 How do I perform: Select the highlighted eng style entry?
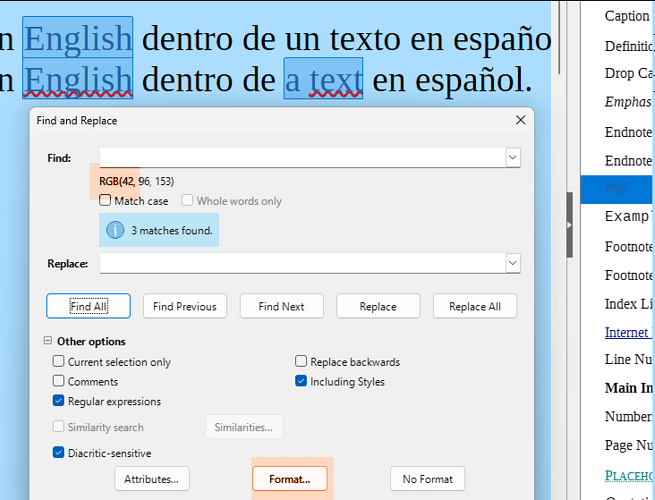(x=616, y=189)
